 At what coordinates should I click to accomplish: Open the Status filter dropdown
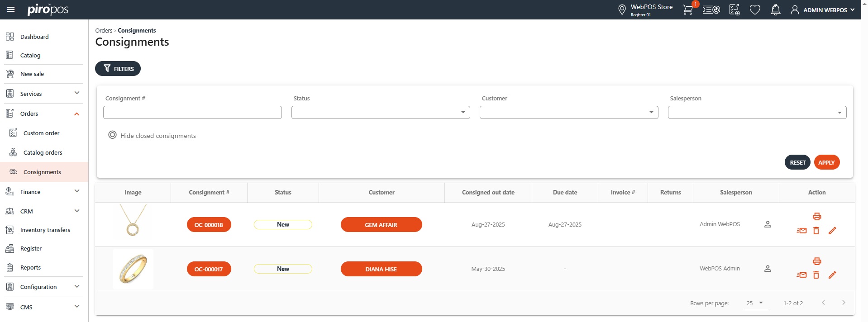380,113
